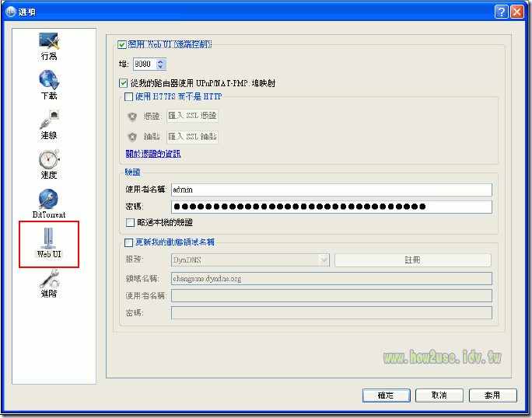Screen dimensions: 532x418
Task: Disable the UPnP/NAT-PMP port mapping checkbox
Action: click(124, 83)
